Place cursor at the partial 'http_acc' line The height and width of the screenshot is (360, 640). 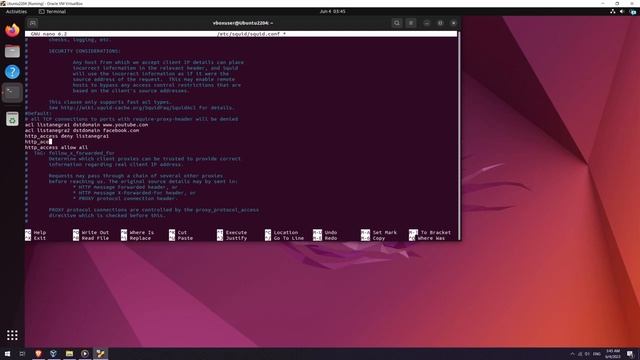pyautogui.click(x=38, y=142)
